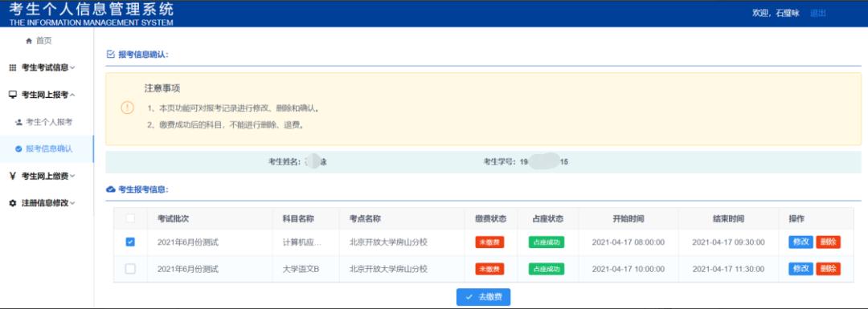Click the monitor icon next to 考生网上报考

(13, 95)
